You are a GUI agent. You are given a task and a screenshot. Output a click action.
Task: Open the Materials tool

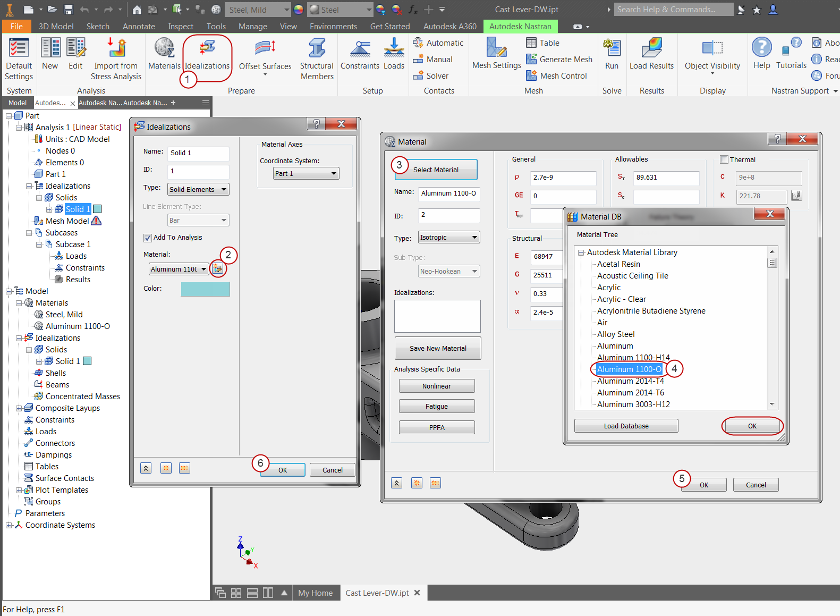[x=164, y=54]
